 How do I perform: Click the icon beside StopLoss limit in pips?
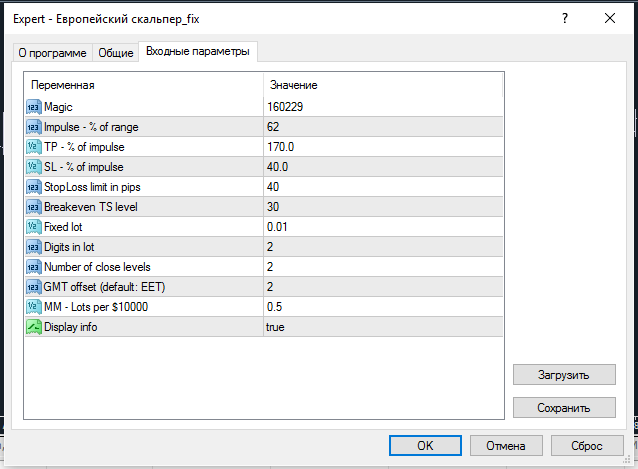pos(34,187)
